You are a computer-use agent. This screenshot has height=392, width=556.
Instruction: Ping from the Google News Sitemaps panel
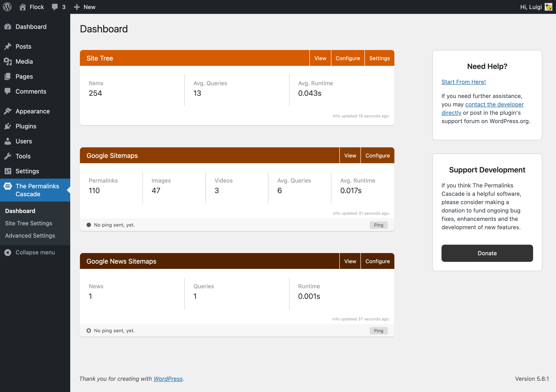coord(379,331)
